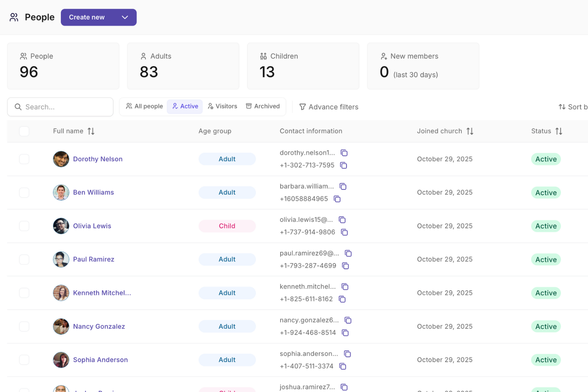Viewport: 588px width, 392px height.
Task: Check the row checkbox for Olivia Lewis
Action: click(24, 226)
